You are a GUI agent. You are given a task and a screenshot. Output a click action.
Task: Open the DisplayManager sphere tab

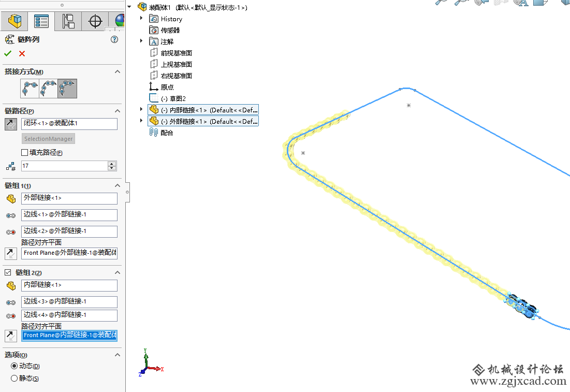119,21
